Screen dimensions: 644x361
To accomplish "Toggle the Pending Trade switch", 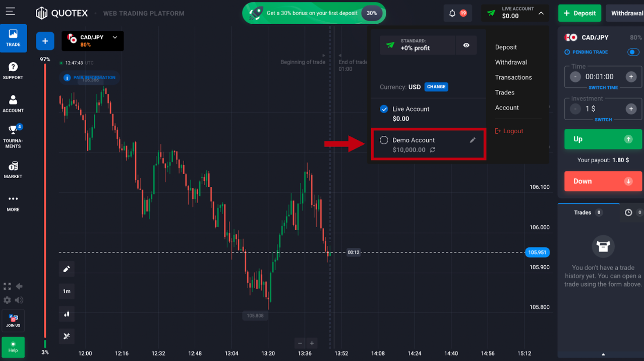I will tap(633, 52).
